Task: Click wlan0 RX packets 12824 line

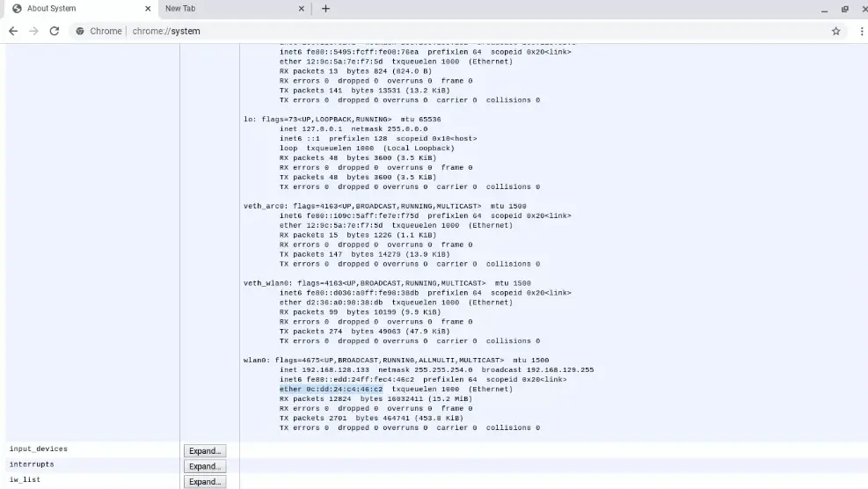Action: coord(376,398)
